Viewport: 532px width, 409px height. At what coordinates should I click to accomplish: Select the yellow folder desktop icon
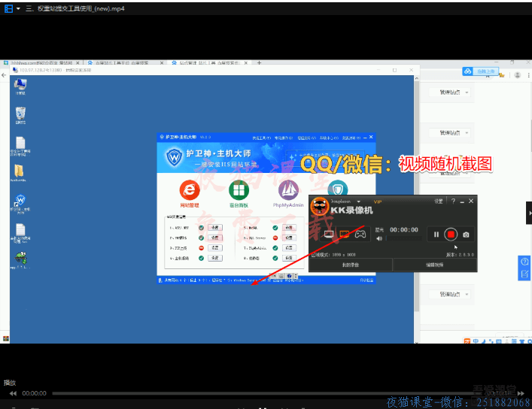coord(19,173)
